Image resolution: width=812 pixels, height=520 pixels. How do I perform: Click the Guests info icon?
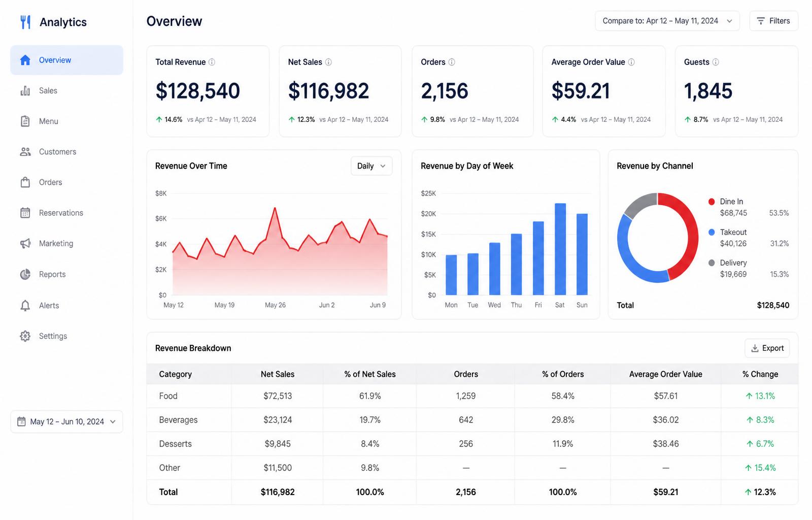pyautogui.click(x=716, y=62)
